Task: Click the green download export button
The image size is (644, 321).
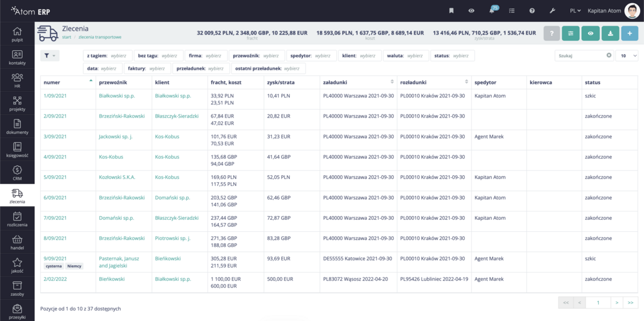Action: coord(610,34)
